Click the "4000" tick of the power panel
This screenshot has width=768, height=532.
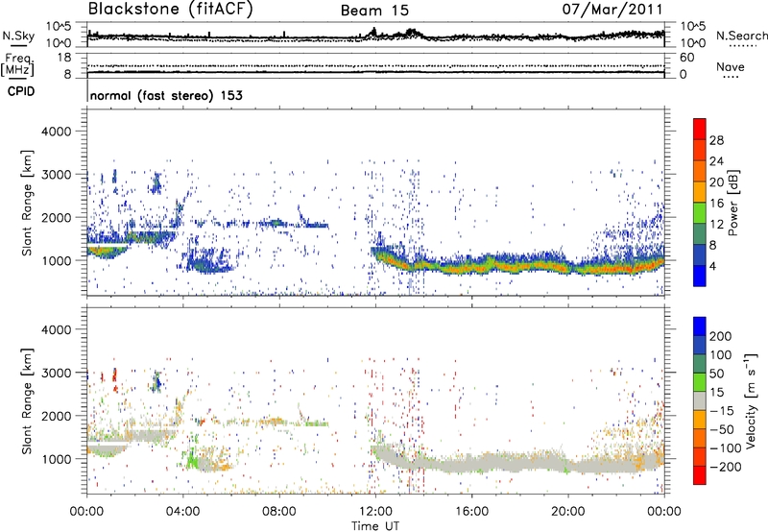click(x=56, y=132)
